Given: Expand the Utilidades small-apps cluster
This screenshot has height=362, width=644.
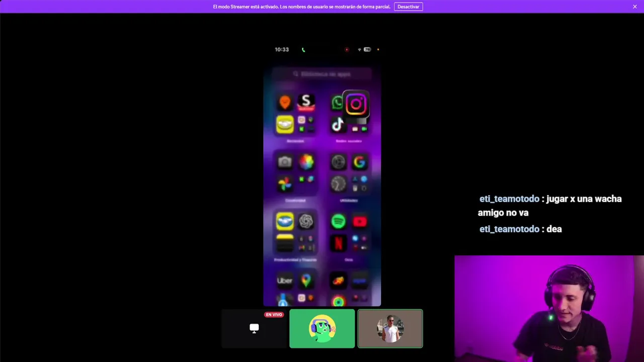Looking at the screenshot, I should click(x=359, y=184).
